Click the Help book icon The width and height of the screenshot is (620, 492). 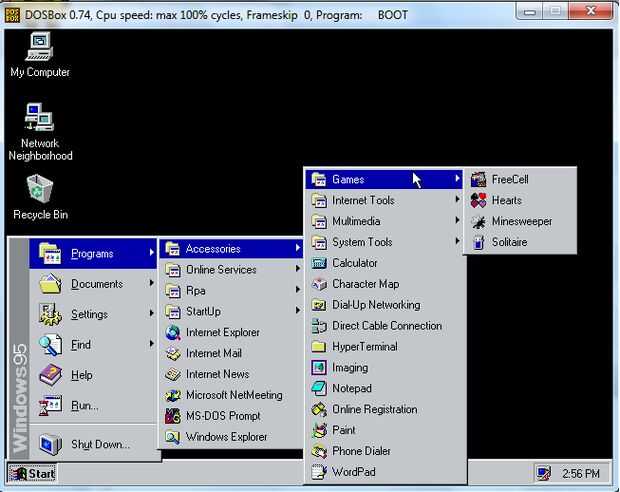click(x=51, y=375)
